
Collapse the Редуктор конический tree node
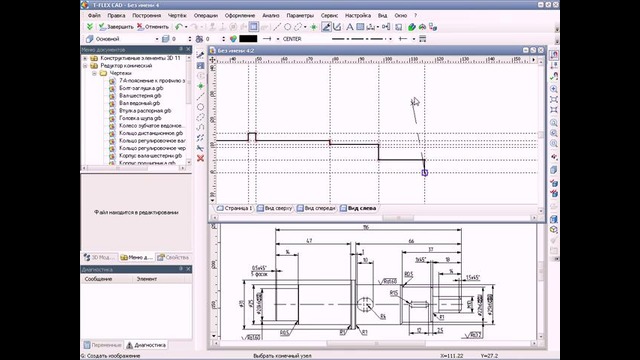coord(85,66)
